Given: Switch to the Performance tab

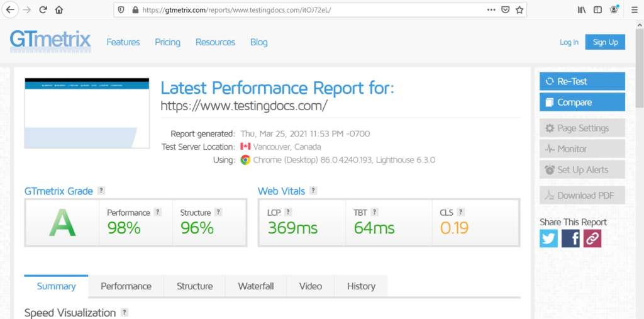Looking at the screenshot, I should (x=126, y=286).
